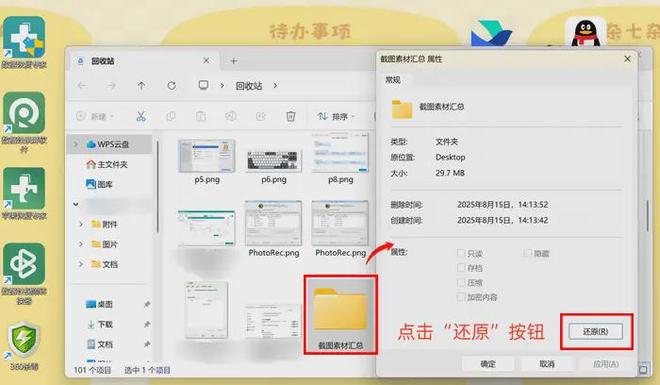The image size is (660, 385).
Task: Select 下载 in the sidebar quick access
Action: pos(99,324)
